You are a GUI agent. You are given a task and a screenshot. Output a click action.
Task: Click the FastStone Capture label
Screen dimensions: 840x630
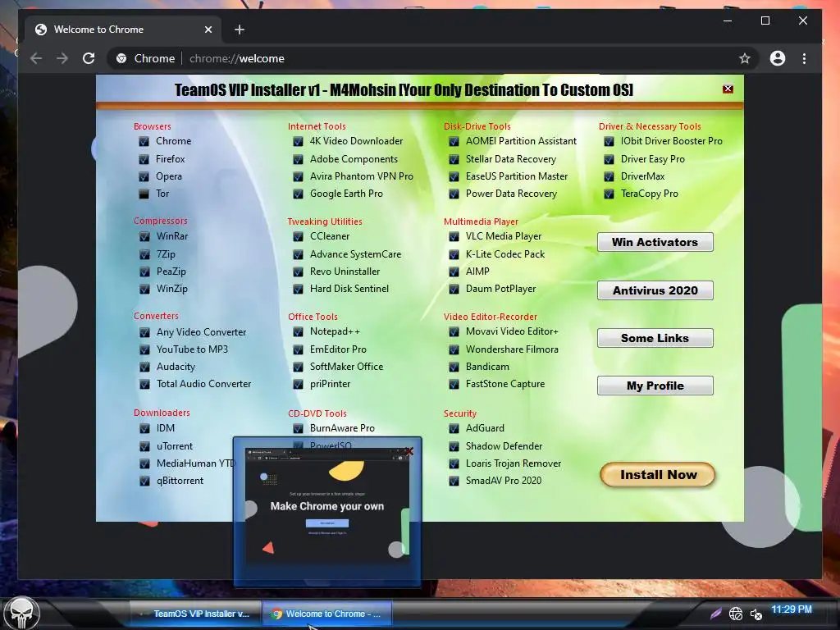click(504, 384)
